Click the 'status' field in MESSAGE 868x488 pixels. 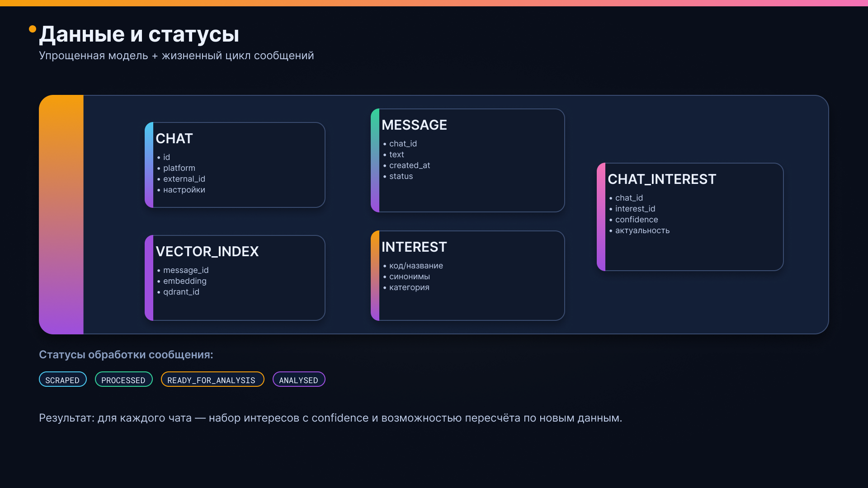[x=401, y=176]
